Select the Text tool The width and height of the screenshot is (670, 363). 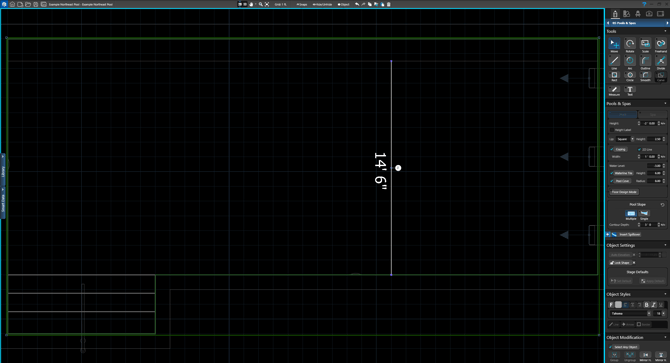pyautogui.click(x=630, y=90)
